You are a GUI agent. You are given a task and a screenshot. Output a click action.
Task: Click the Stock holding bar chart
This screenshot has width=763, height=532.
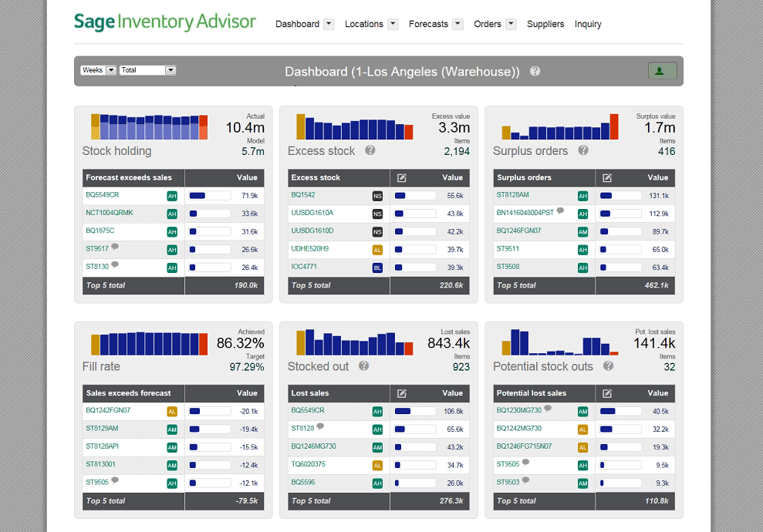coord(150,127)
